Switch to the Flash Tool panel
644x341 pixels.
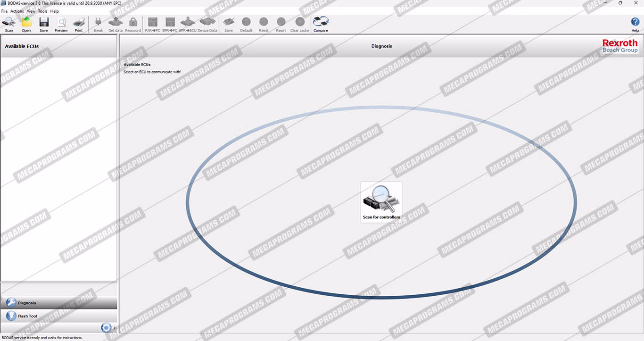click(59, 316)
